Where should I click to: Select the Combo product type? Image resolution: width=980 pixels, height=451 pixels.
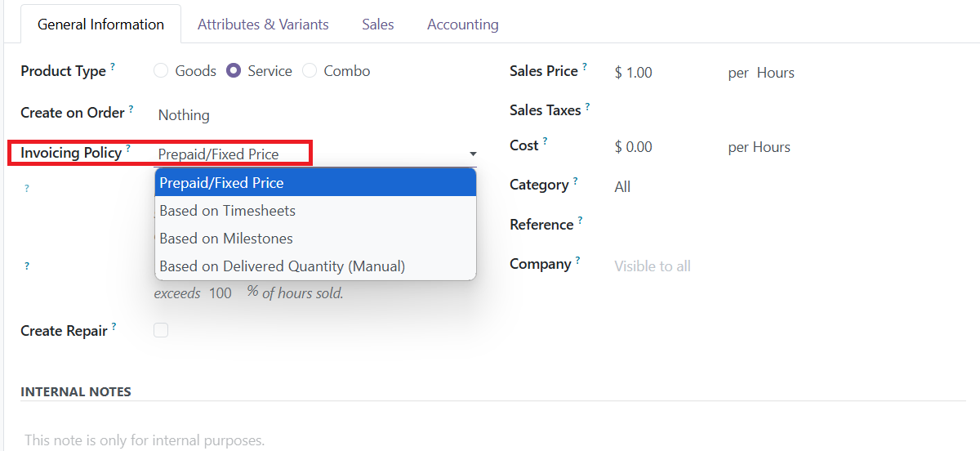click(310, 71)
